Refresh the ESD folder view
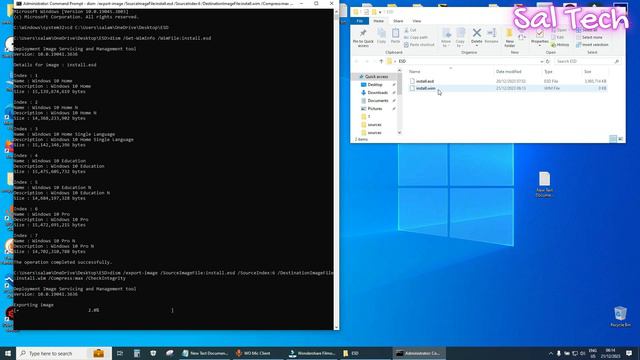This screenshot has width=640, height=360. (x=548, y=61)
